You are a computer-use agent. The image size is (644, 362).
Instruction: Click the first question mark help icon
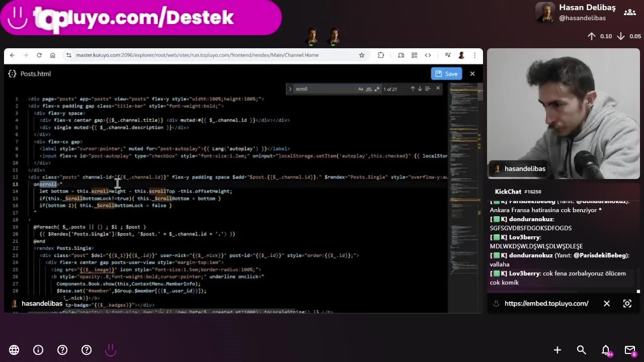point(62,350)
